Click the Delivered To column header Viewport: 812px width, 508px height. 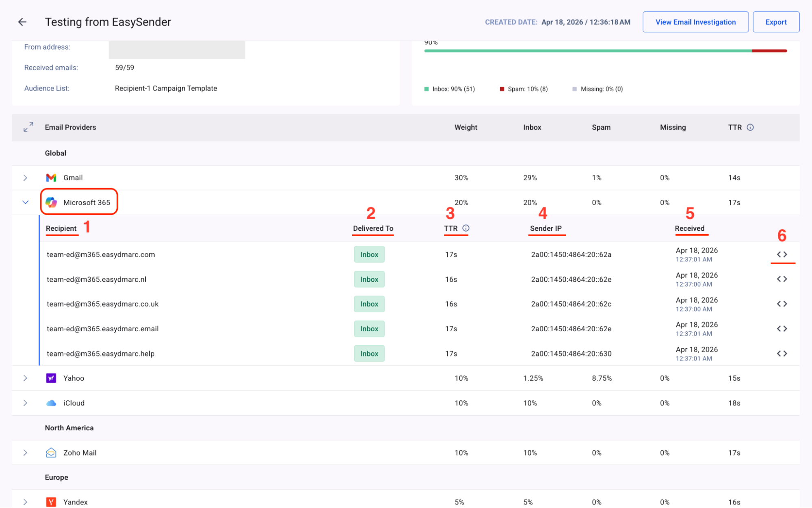(x=373, y=228)
